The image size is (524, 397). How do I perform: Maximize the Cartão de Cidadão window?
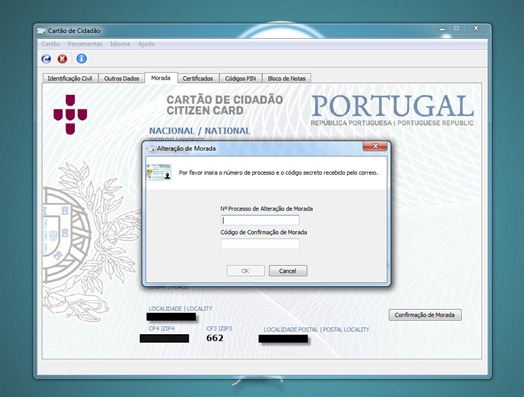[x=456, y=29]
